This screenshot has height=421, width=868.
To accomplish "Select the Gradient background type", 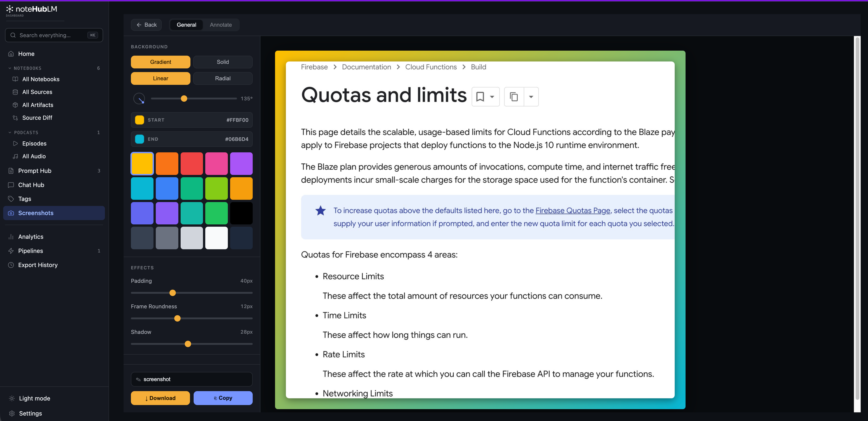I will (x=160, y=62).
